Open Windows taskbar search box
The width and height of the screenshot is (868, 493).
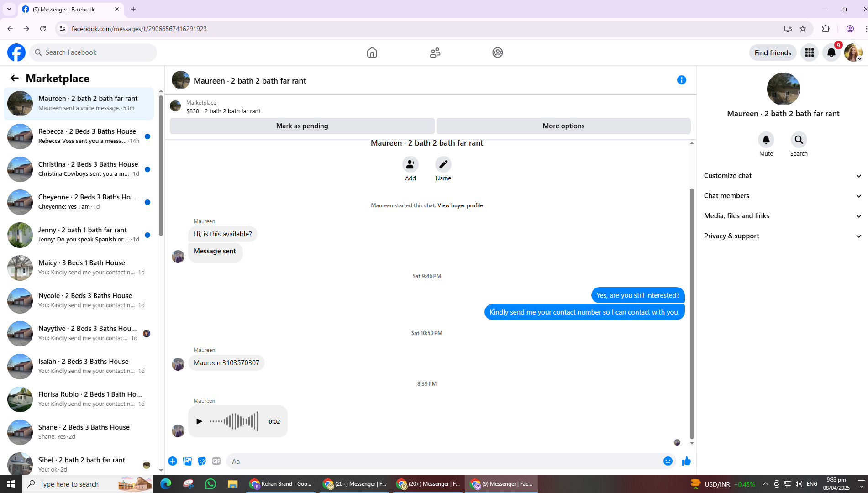tap(88, 484)
